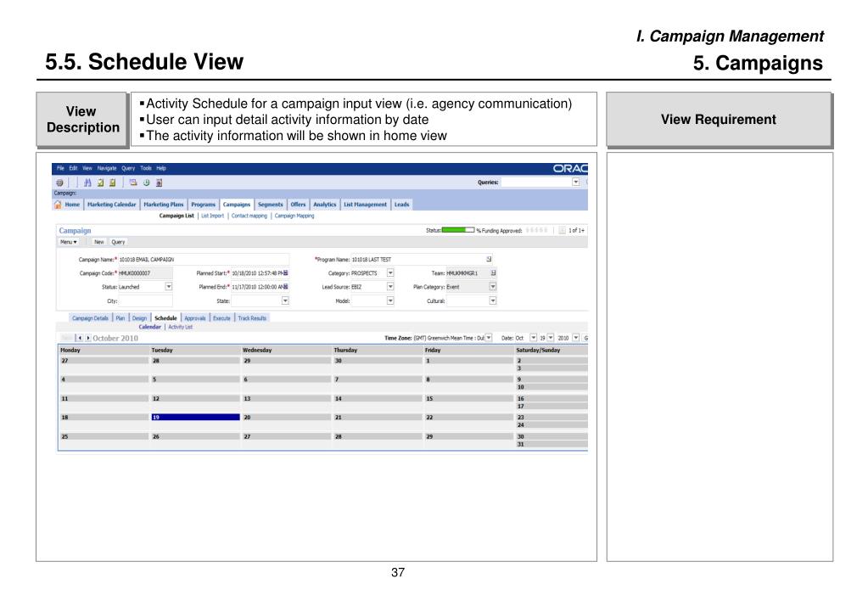The height and width of the screenshot is (601, 868).
Task: Click the Query button under Campaign
Action: click(x=118, y=242)
